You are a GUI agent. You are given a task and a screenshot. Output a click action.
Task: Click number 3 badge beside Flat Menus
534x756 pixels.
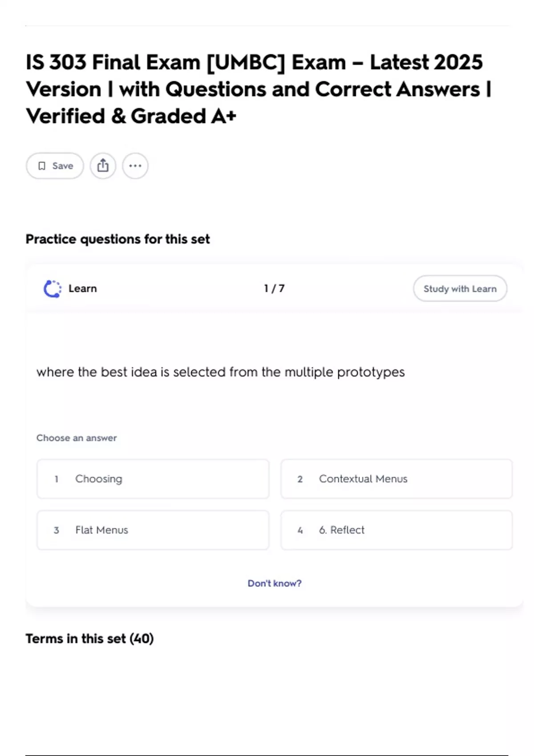point(57,530)
